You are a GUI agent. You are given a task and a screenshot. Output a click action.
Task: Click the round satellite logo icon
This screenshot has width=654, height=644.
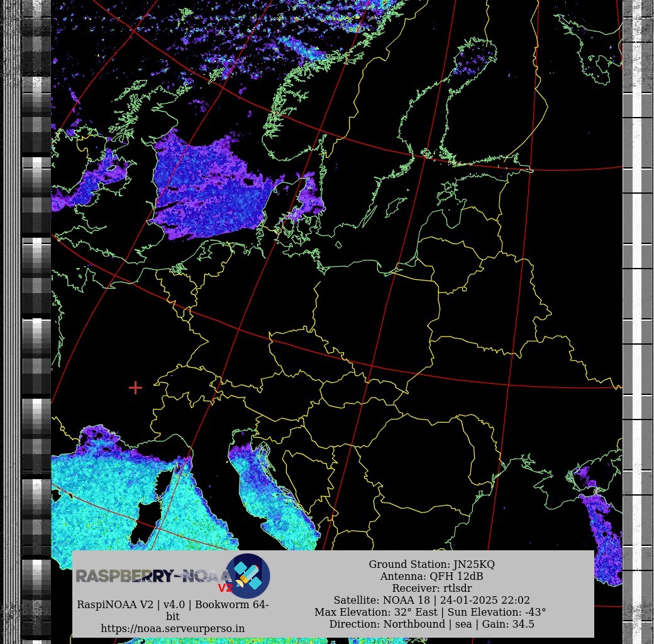click(x=248, y=575)
